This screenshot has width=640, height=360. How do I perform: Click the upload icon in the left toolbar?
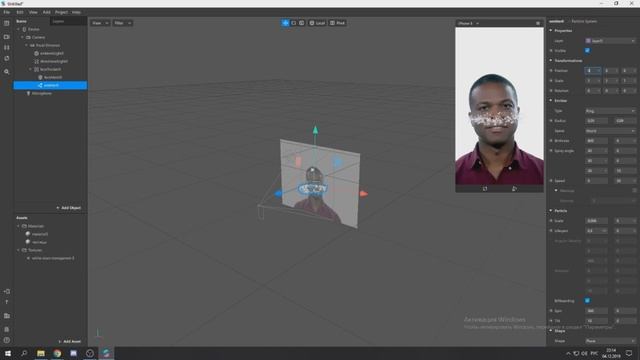pos(7,302)
